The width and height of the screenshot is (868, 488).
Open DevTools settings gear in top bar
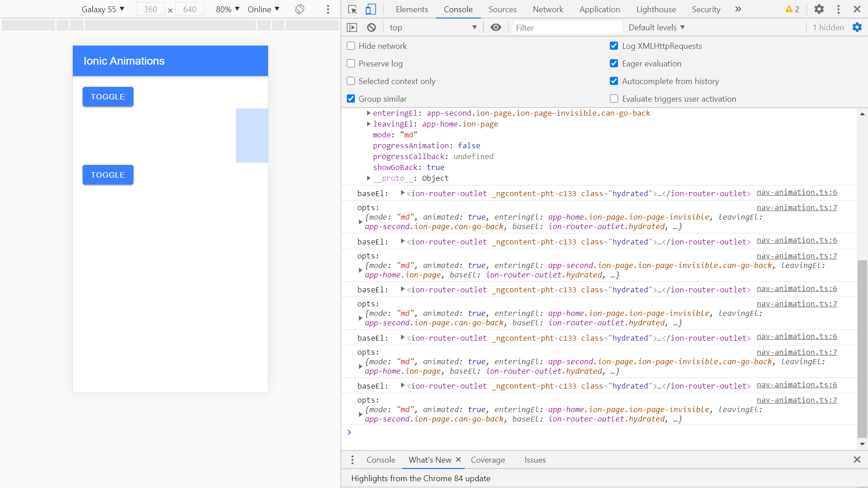pyautogui.click(x=819, y=9)
